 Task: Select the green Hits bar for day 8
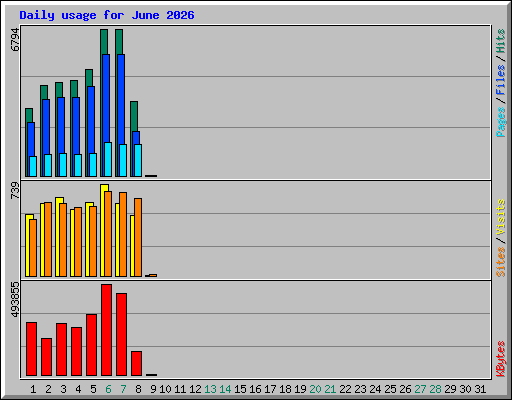tap(134, 116)
